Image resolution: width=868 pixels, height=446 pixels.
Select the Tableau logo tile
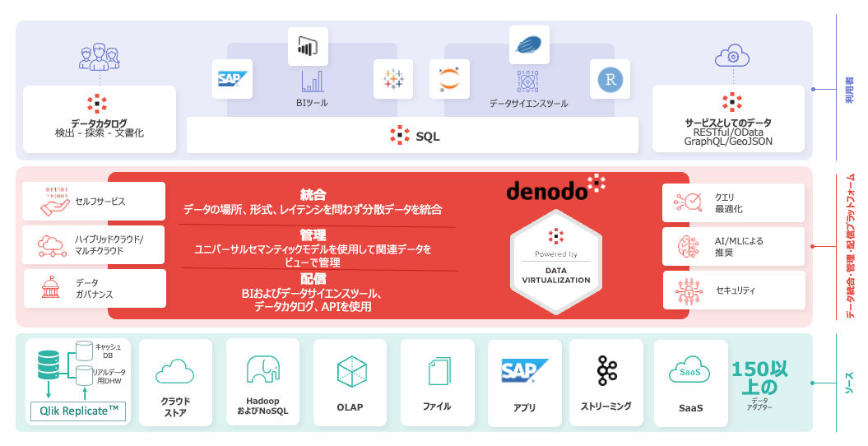(393, 79)
